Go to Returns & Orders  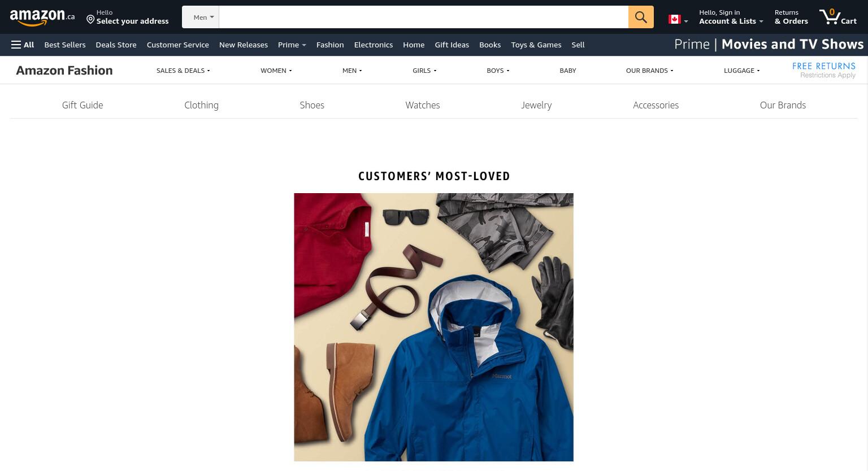[791, 17]
